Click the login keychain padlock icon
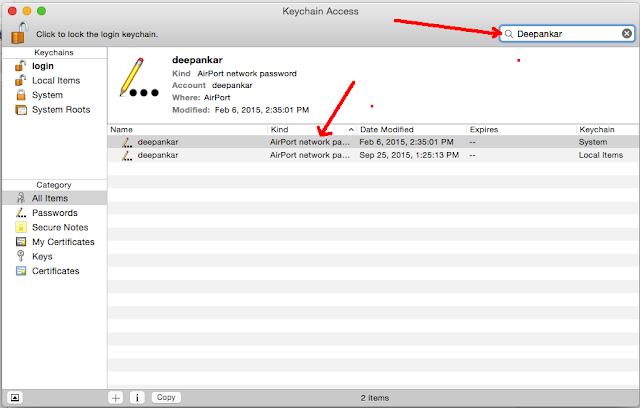Screen dimensions: 640x408 coord(20,66)
